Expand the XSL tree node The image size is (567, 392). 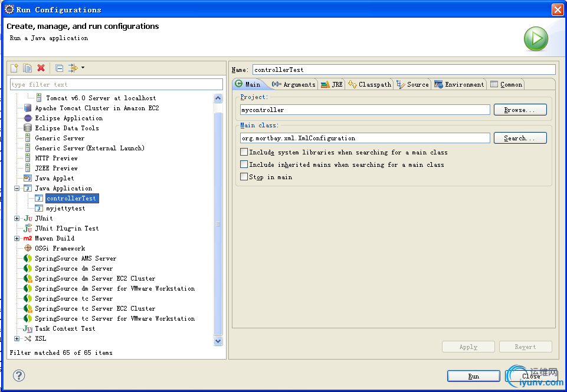click(17, 338)
